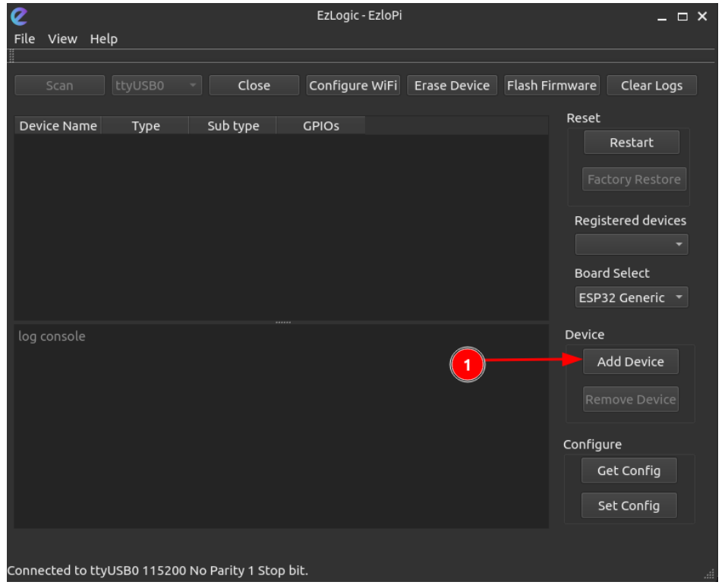The height and width of the screenshot is (585, 728).
Task: Click the Scan button
Action: pyautogui.click(x=59, y=86)
